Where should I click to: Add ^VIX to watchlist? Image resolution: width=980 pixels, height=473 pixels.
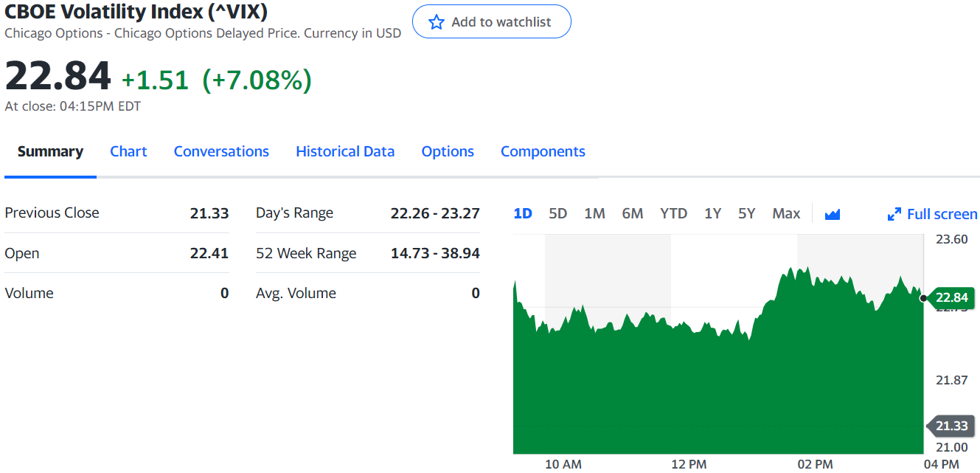pos(492,21)
